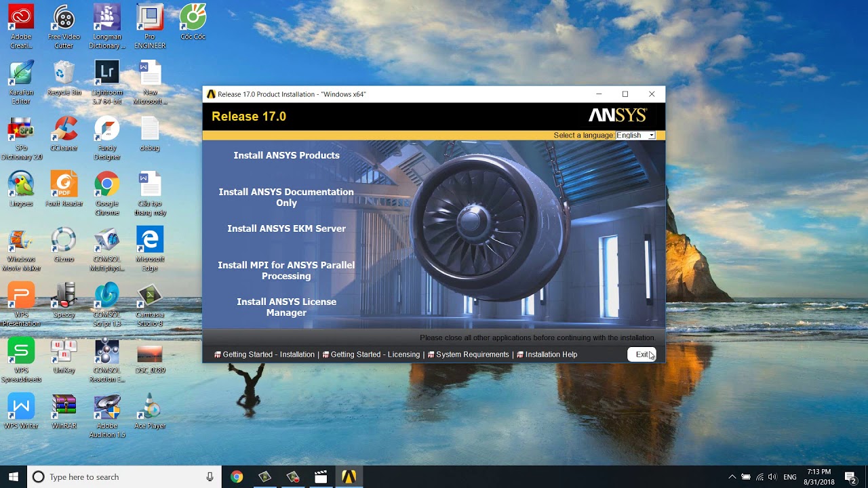Open Google Chrome desktop icon
The height and width of the screenshot is (488, 868).
pos(107,193)
